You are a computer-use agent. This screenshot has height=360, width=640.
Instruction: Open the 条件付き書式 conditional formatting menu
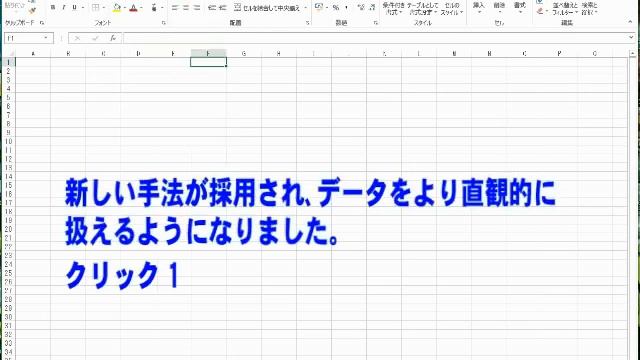393,8
